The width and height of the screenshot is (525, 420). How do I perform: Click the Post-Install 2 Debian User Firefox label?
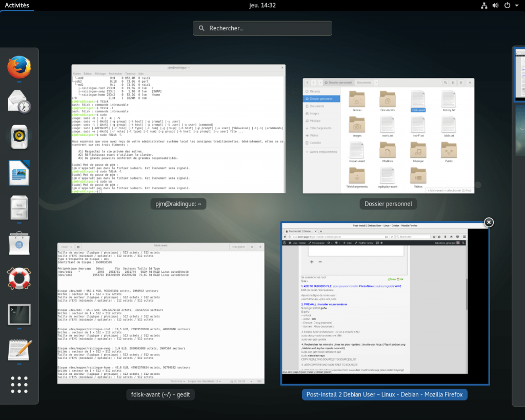[x=385, y=394]
